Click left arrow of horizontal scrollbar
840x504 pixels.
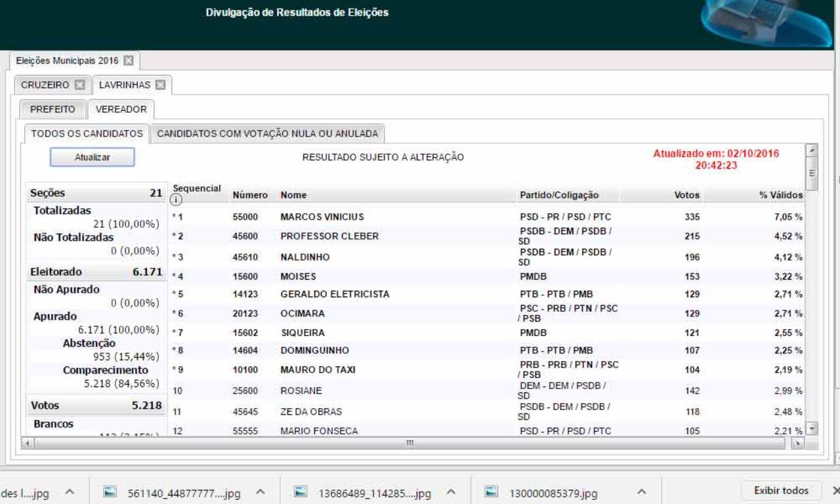(28, 444)
